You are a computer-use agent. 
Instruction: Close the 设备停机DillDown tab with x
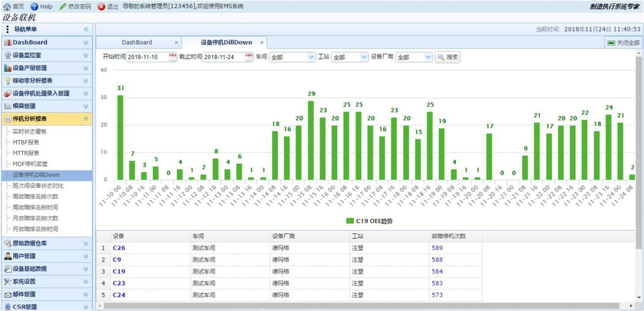point(261,42)
